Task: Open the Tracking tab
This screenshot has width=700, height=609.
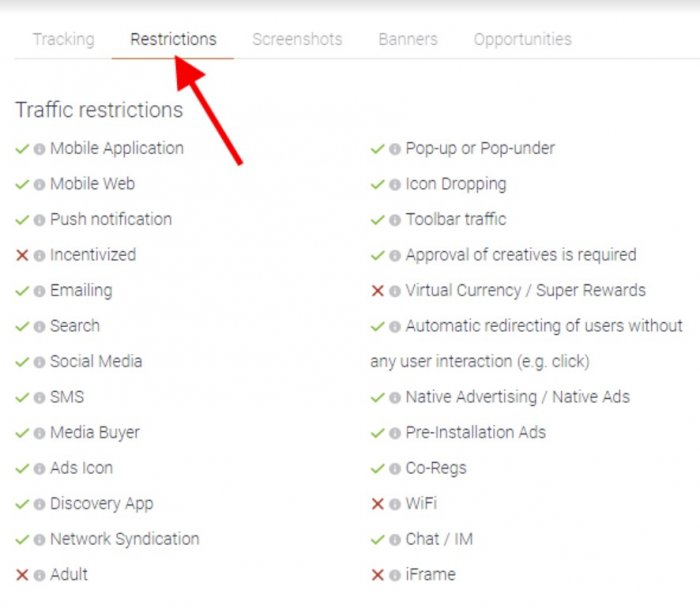Action: [x=63, y=40]
